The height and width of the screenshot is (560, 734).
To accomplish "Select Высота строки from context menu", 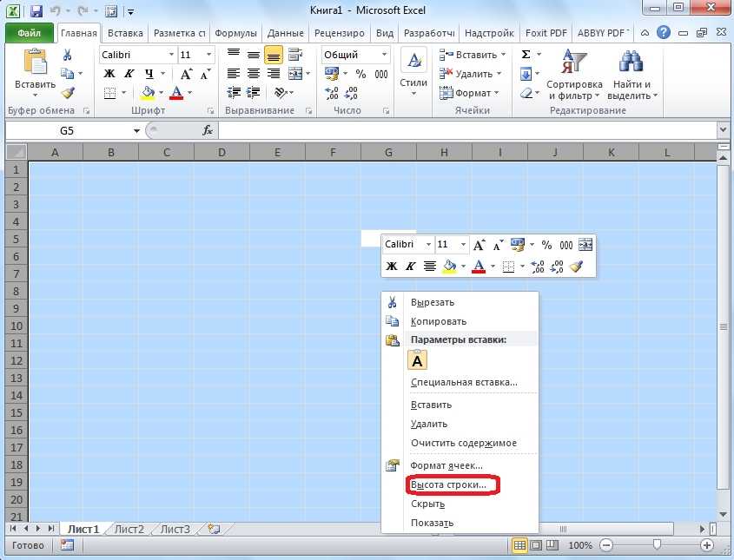I will pos(448,484).
